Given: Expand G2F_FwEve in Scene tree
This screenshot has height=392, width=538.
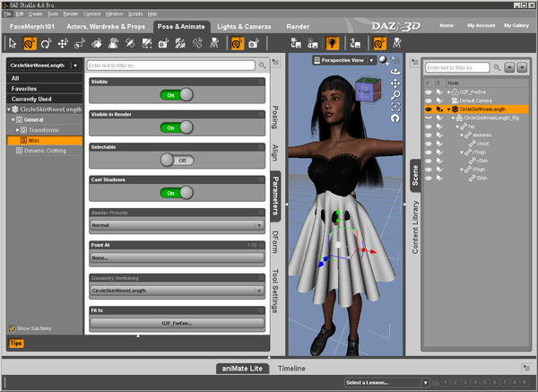Looking at the screenshot, I should (x=449, y=92).
